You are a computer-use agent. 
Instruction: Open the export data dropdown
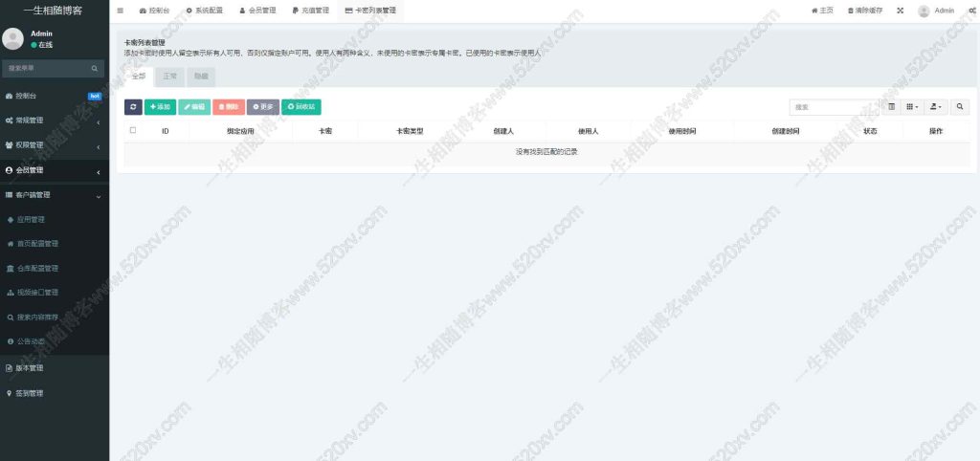click(936, 107)
